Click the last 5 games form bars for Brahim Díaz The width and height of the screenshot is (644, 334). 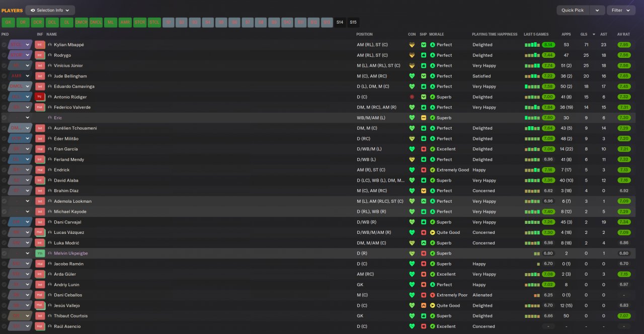(x=532, y=191)
